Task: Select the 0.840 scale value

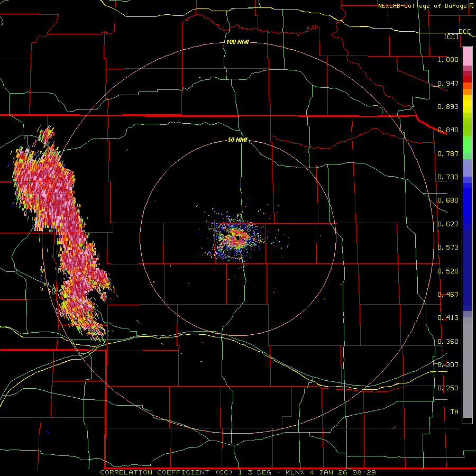Action: point(448,130)
